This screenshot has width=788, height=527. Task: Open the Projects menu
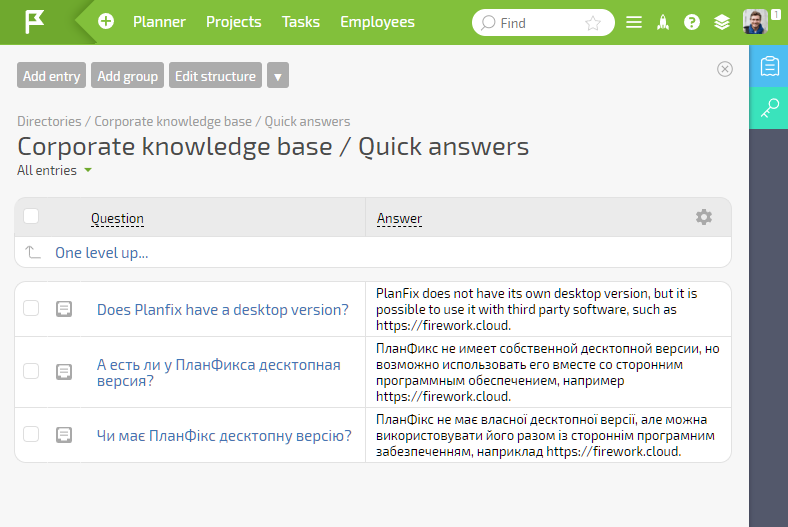pyautogui.click(x=234, y=22)
